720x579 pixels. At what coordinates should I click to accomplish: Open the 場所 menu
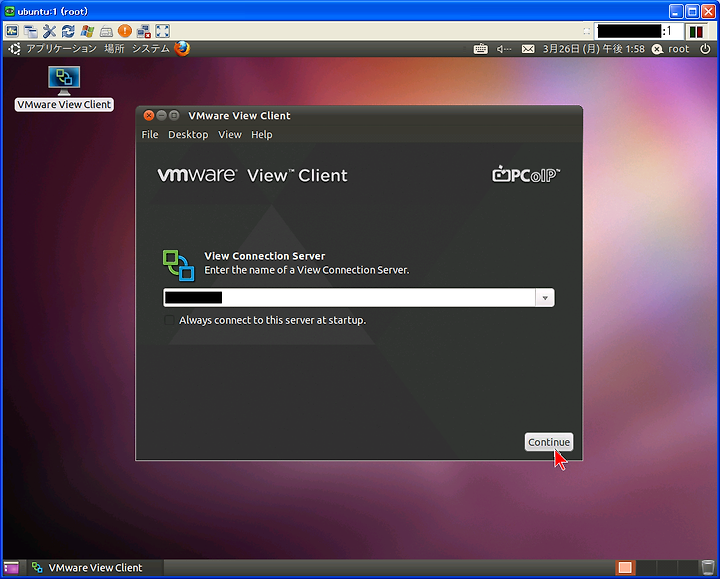tap(114, 49)
